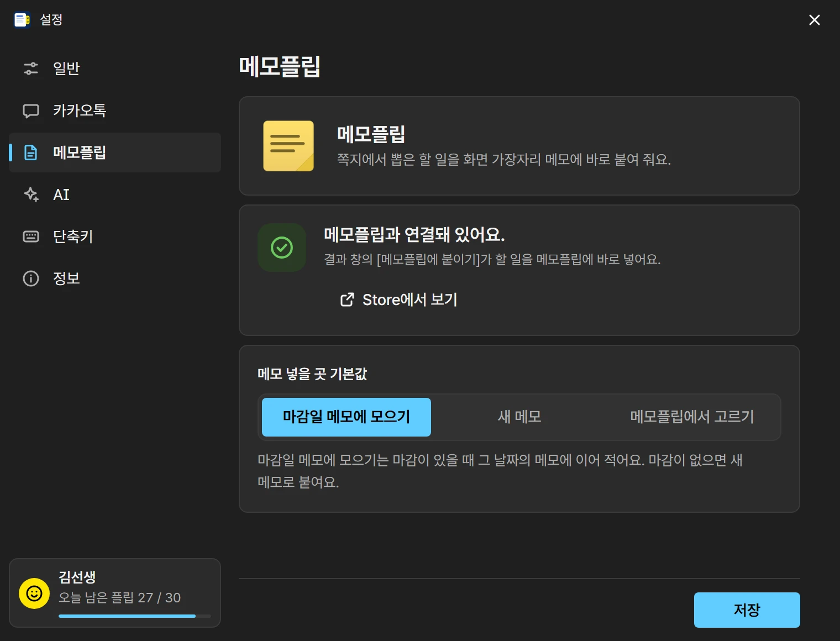This screenshot has height=641, width=840.
Task: Click the remaining flips progress bar
Action: [x=135, y=616]
